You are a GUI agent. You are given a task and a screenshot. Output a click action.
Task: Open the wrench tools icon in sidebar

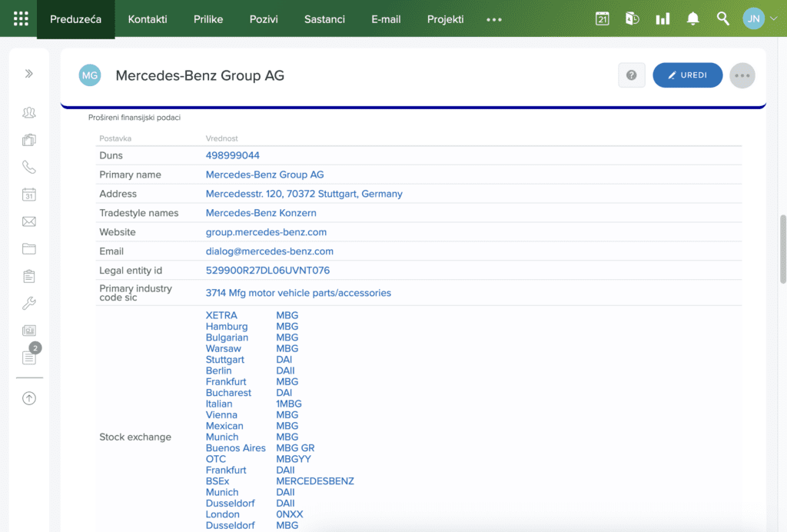pyautogui.click(x=29, y=303)
